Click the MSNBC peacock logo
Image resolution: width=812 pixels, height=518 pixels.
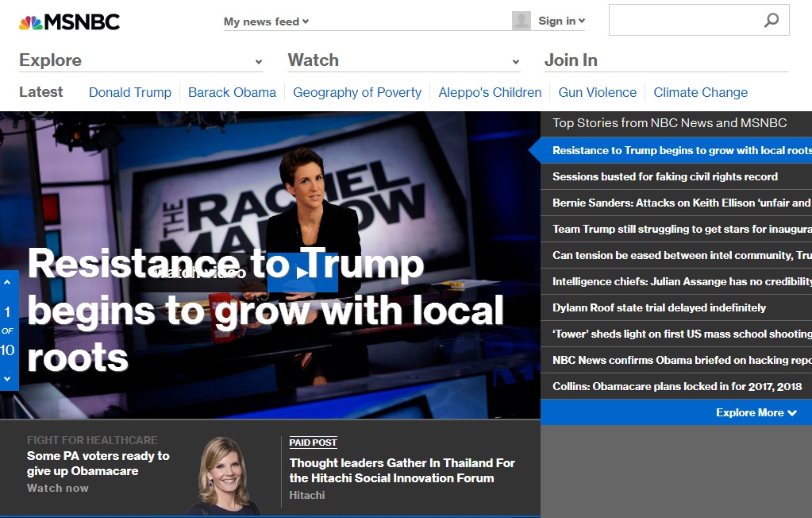pos(69,21)
